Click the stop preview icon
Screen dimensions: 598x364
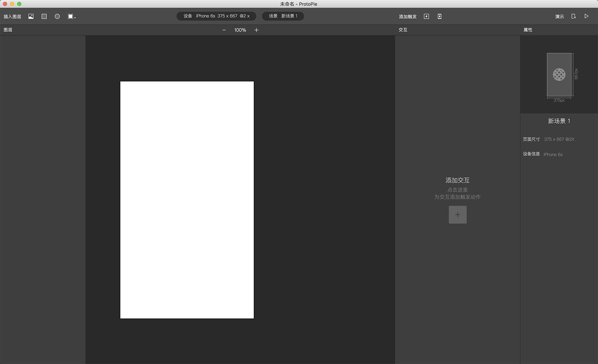573,16
